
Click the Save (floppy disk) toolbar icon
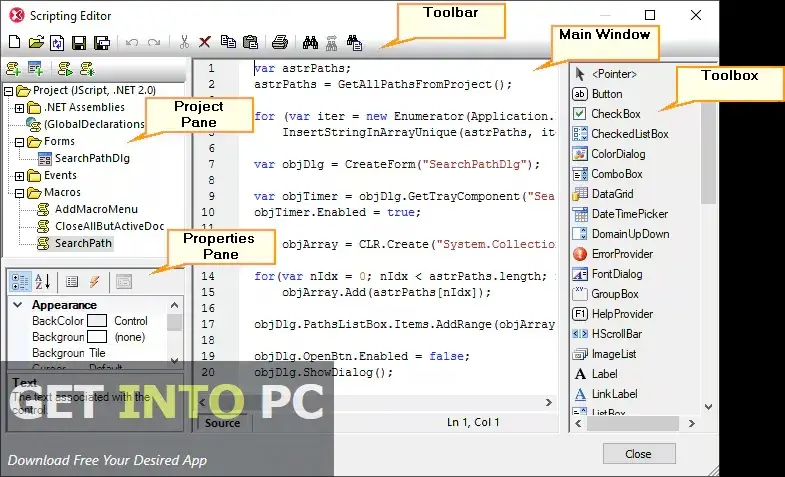coord(78,43)
